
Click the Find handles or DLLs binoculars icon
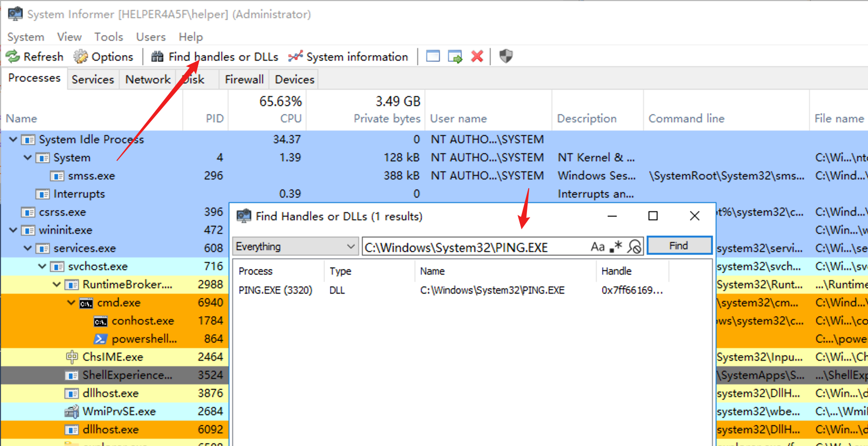(x=157, y=57)
